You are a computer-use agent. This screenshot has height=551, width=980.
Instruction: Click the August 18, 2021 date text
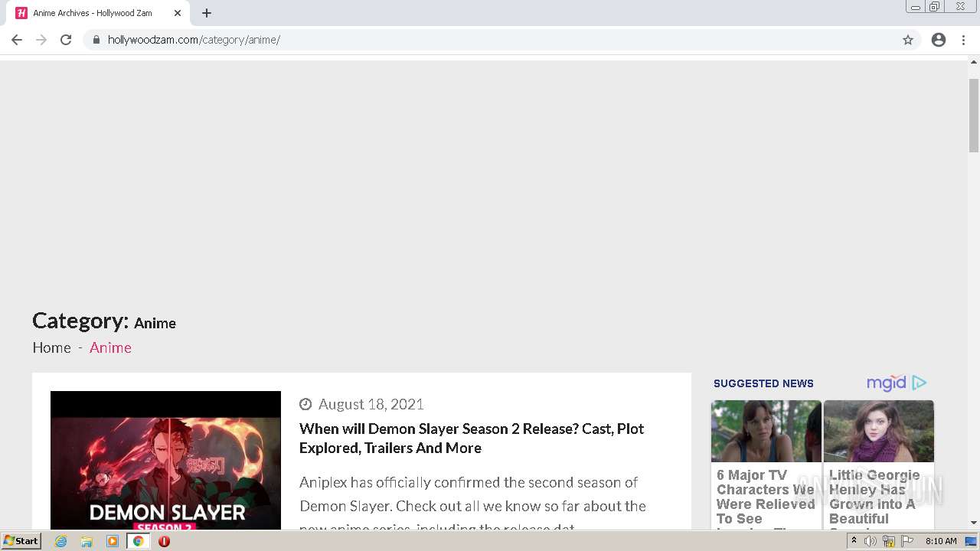371,404
